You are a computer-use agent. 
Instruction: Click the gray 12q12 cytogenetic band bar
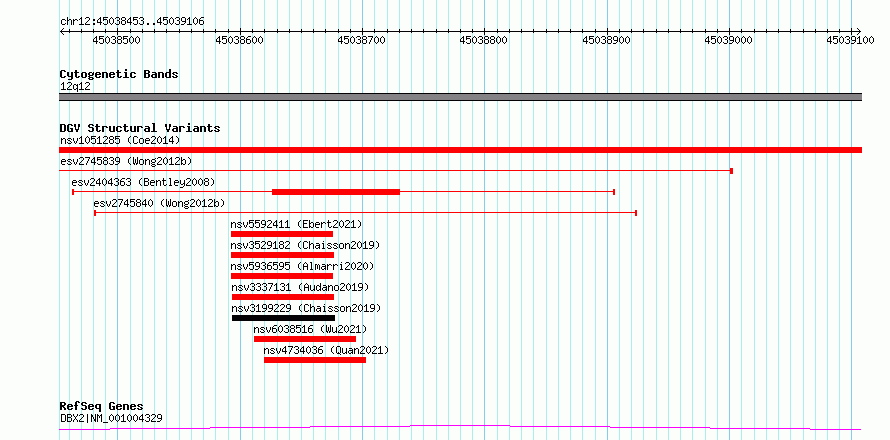460,97
